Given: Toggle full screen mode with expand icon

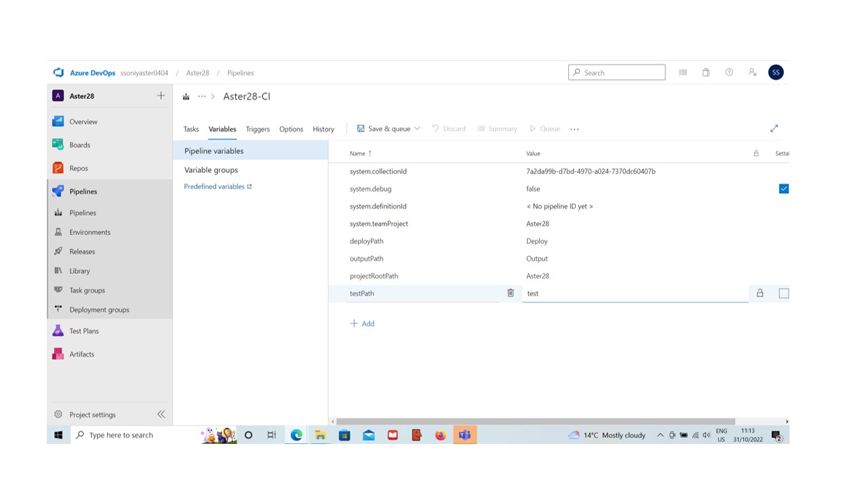Looking at the screenshot, I should (774, 128).
